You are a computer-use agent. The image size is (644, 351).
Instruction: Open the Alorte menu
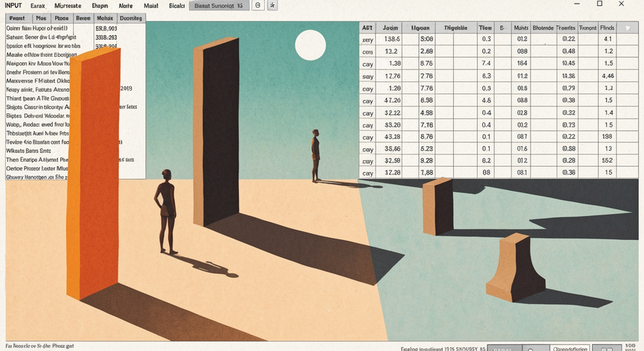click(126, 6)
